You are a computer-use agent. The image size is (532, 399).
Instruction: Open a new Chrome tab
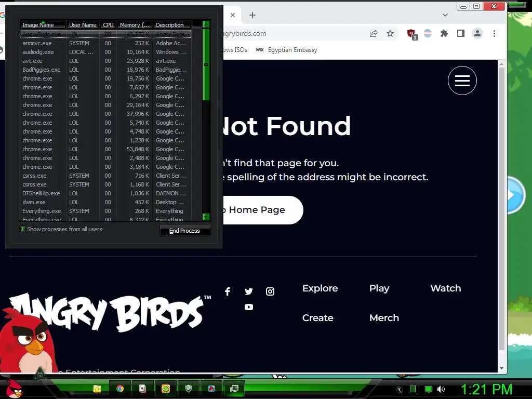point(252,15)
